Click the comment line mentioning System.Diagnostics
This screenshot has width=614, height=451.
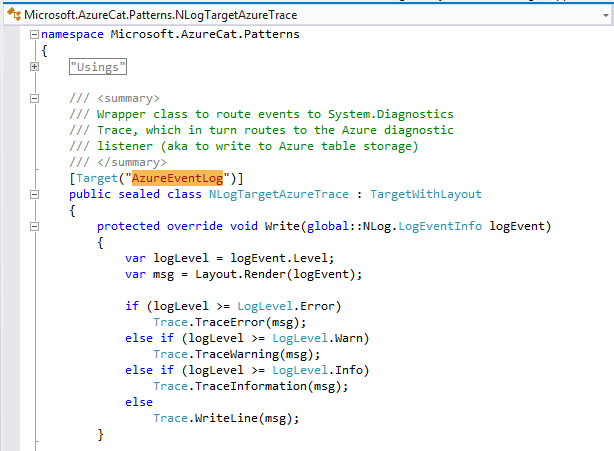(x=262, y=114)
